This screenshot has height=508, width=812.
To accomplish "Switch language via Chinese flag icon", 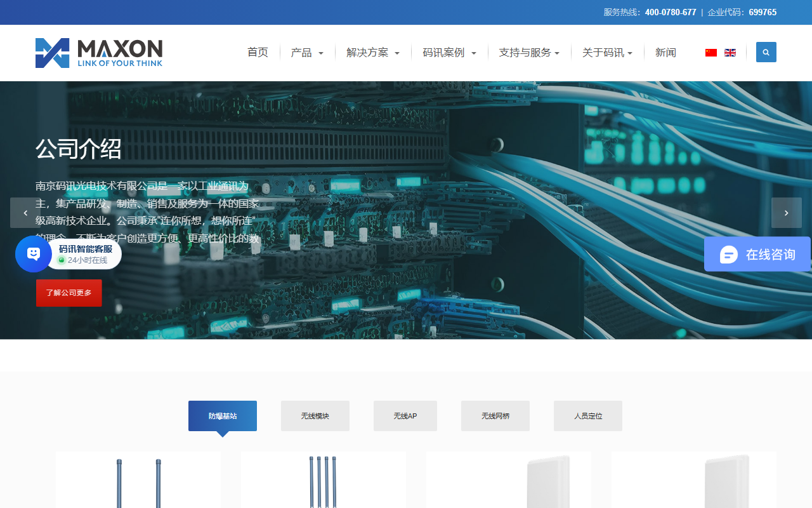I will [x=711, y=53].
